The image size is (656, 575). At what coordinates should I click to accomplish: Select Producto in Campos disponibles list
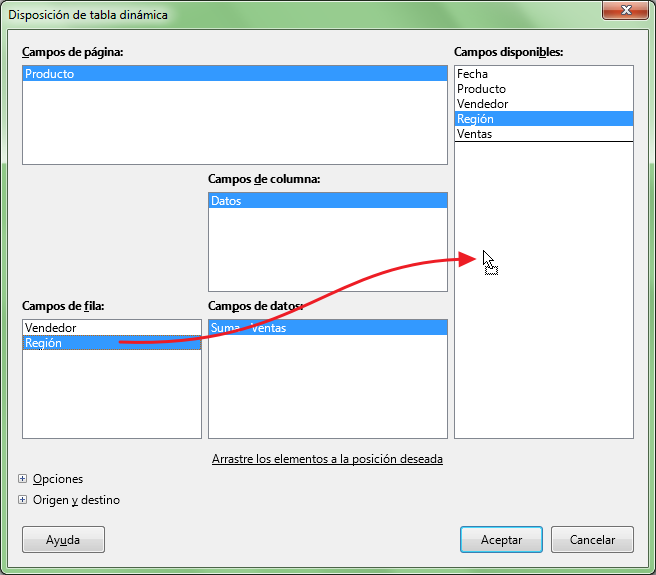[x=481, y=89]
